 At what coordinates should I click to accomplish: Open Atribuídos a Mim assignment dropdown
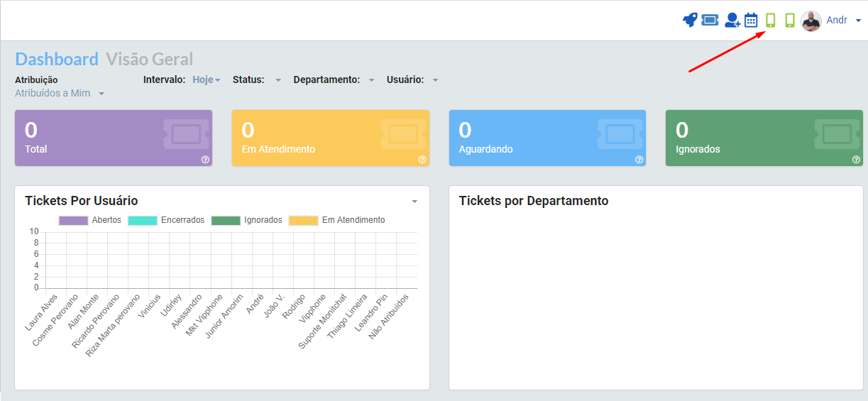pos(60,93)
